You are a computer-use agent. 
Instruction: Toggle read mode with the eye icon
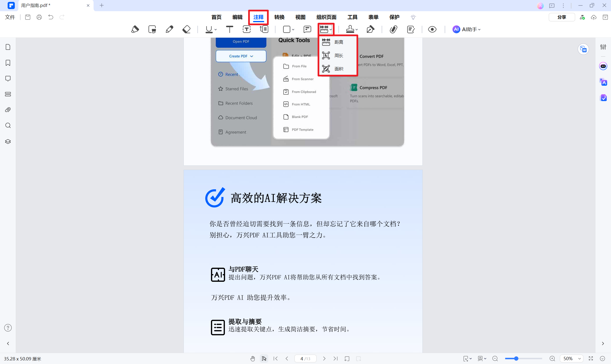coord(432,29)
